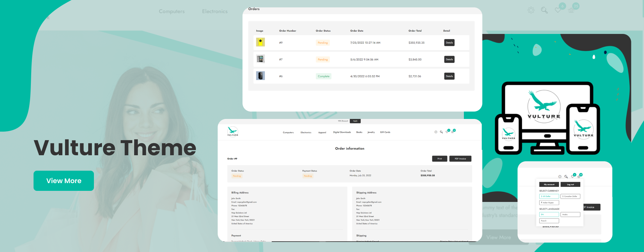Select Arabic language option
This screenshot has height=252, width=644.
point(570,214)
